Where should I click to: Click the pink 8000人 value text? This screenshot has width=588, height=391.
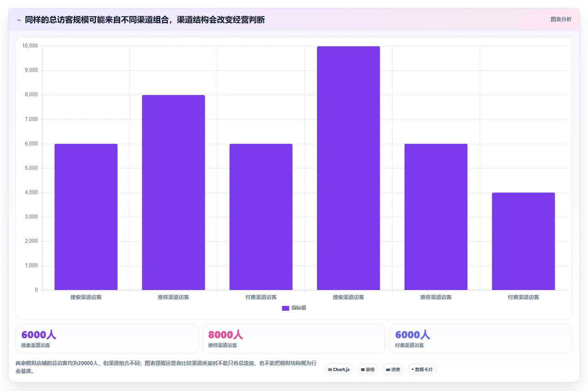(225, 335)
